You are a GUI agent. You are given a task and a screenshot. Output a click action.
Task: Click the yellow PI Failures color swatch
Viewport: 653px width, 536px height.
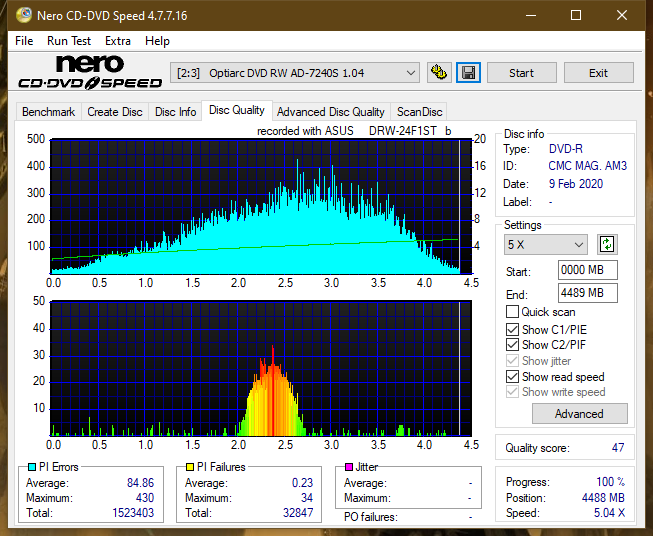(190, 467)
